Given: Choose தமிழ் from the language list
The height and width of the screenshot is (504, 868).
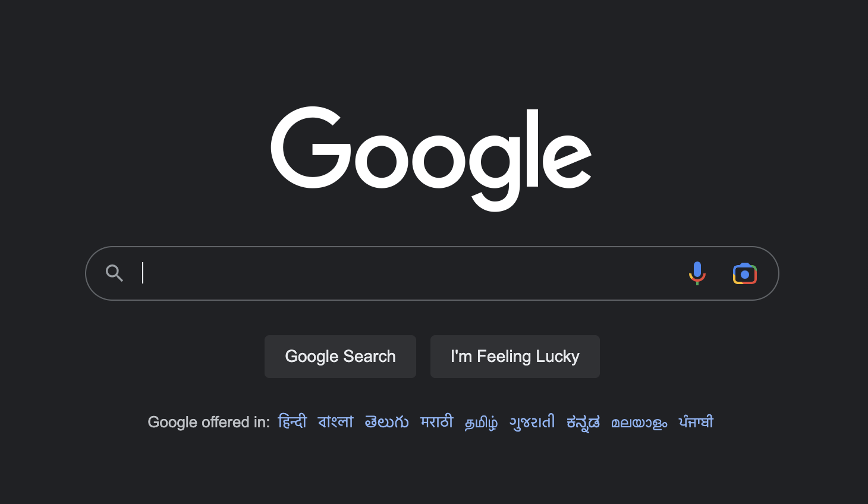Looking at the screenshot, I should (480, 421).
